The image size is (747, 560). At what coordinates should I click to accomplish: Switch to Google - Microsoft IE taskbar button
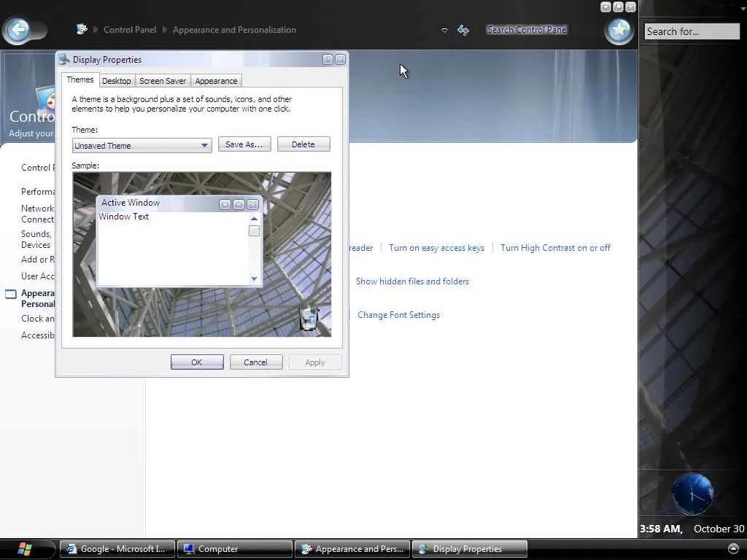(x=117, y=549)
